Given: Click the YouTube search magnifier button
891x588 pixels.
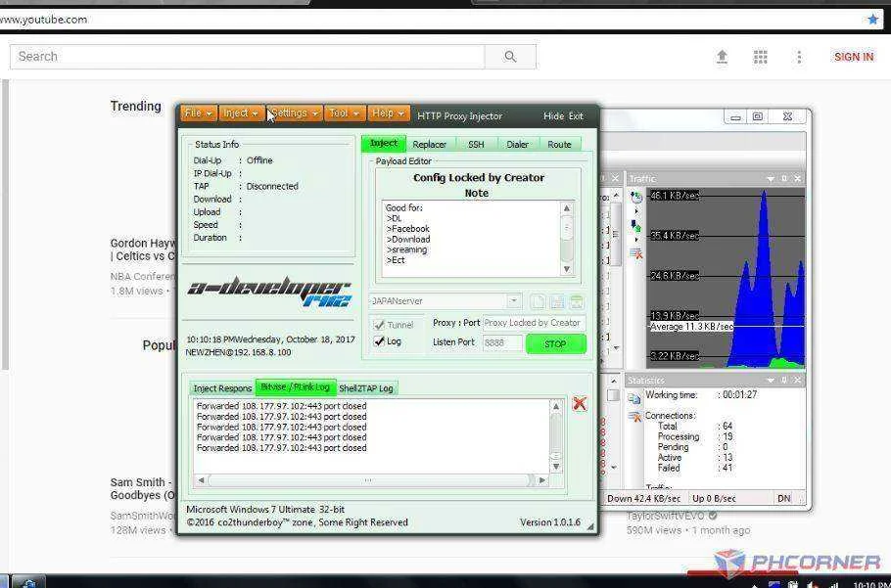Looking at the screenshot, I should pyautogui.click(x=510, y=56).
